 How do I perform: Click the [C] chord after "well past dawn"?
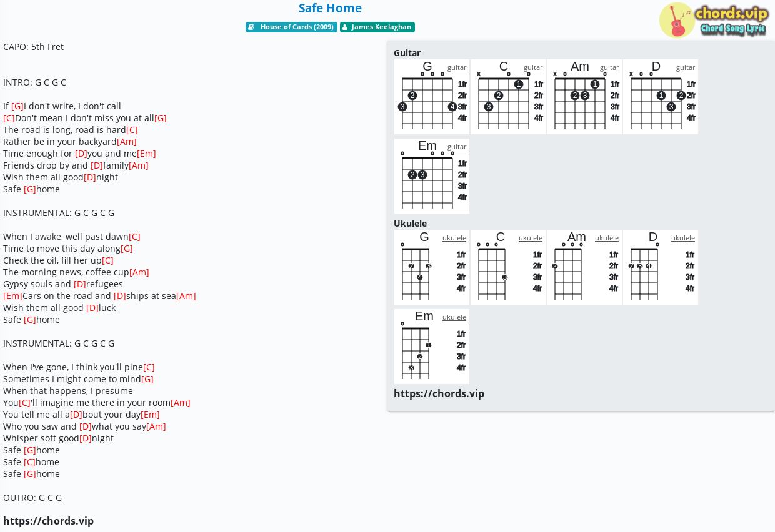[x=134, y=237]
